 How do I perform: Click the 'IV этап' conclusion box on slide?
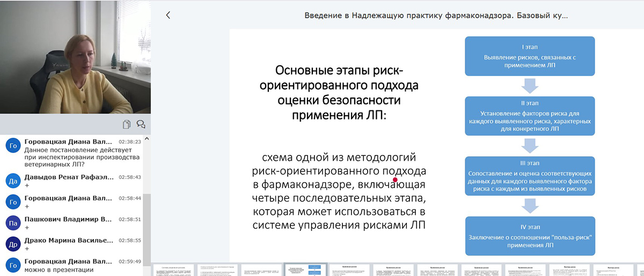click(x=530, y=236)
